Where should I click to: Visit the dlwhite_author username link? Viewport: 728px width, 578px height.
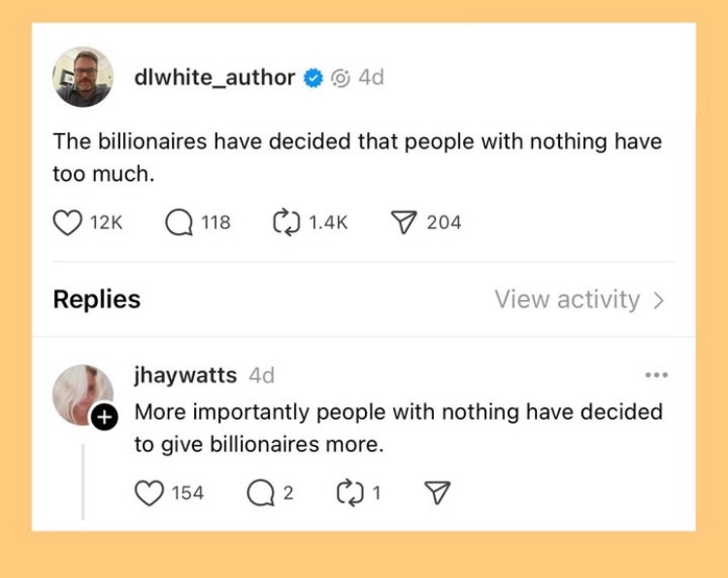pos(215,78)
